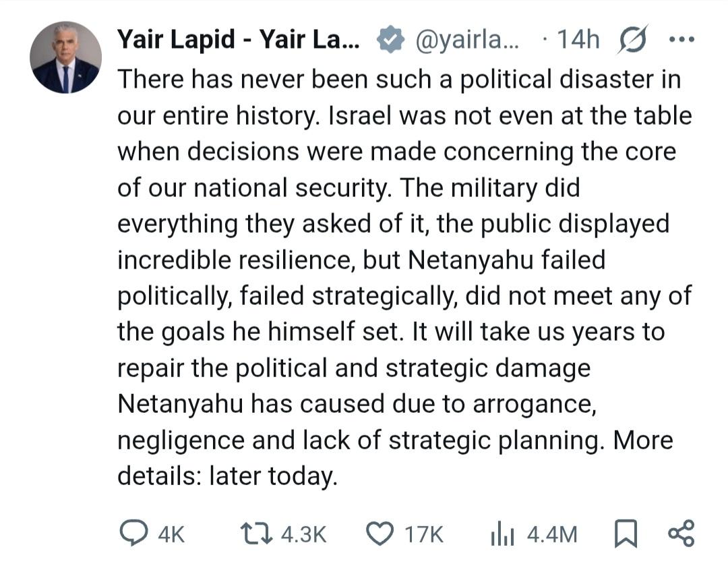
Task: Click the 4.4M views count
Action: 552,535
